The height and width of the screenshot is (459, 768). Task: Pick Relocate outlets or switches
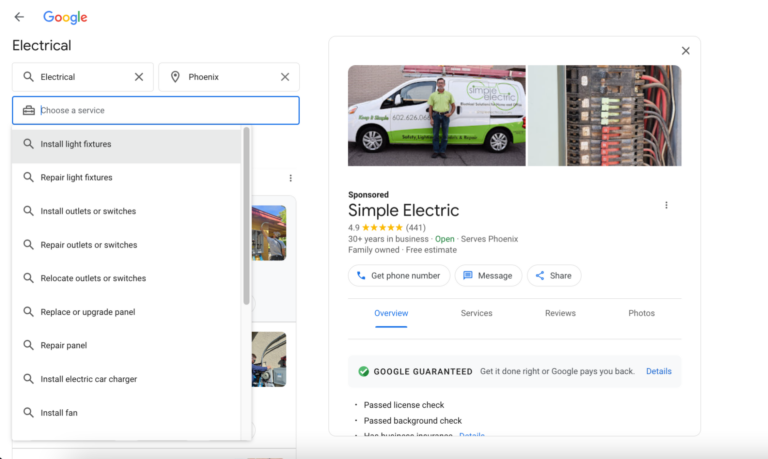click(126, 278)
